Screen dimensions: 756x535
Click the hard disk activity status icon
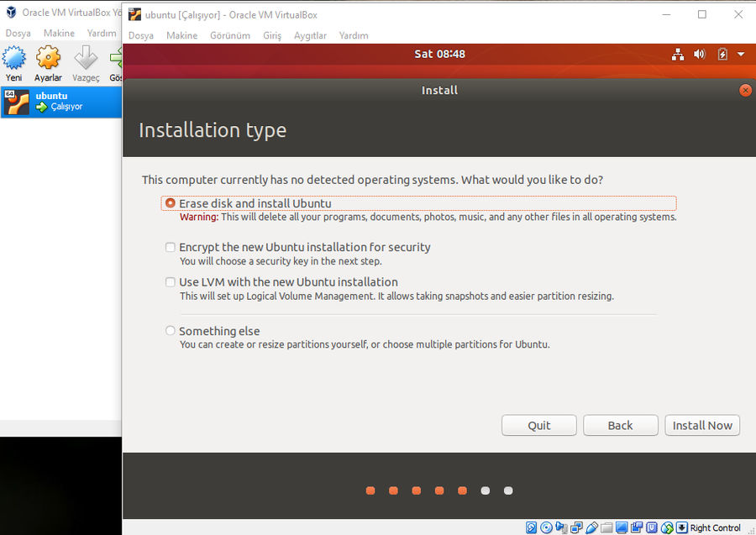[x=532, y=527]
